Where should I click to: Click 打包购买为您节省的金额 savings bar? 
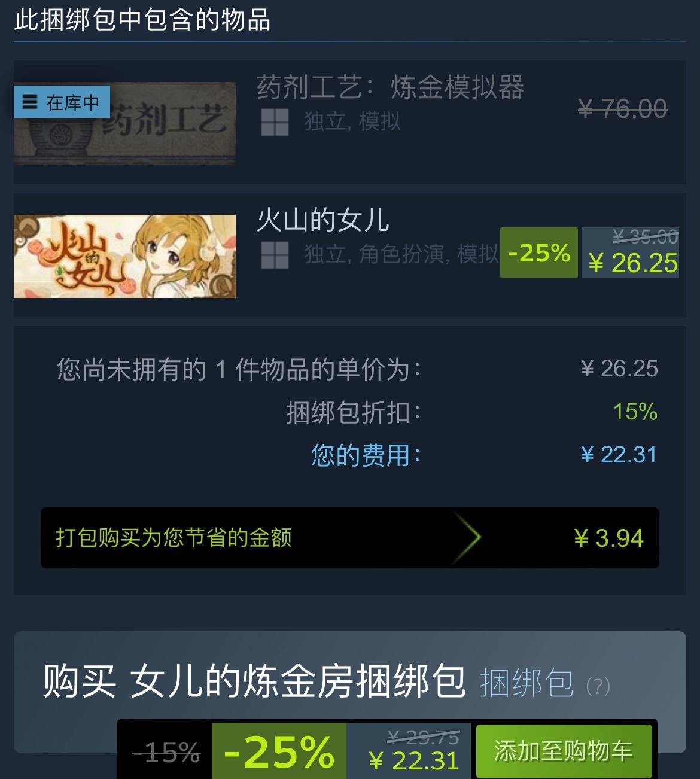pos(350,538)
